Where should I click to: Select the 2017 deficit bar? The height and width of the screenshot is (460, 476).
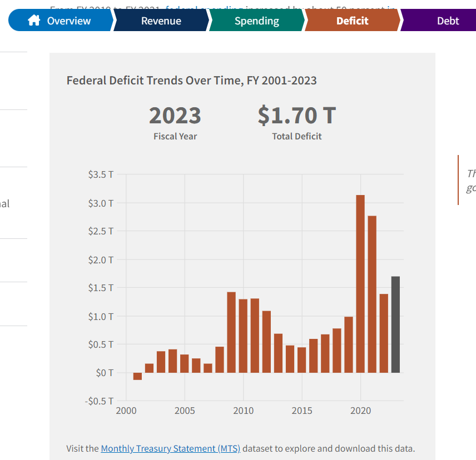pyautogui.click(x=325, y=353)
